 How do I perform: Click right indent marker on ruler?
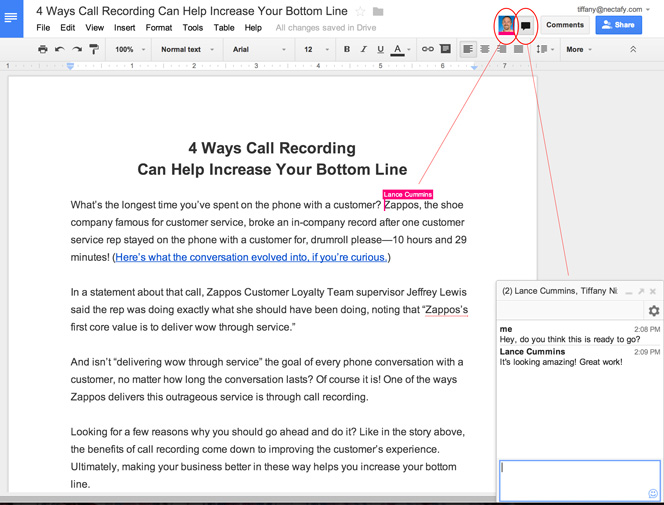click(474, 67)
